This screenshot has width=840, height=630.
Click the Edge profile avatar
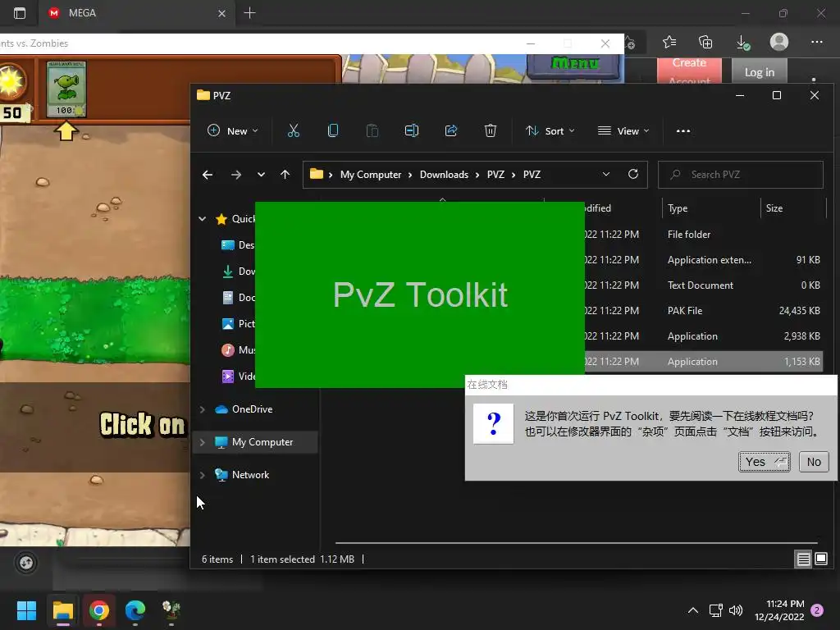tap(779, 42)
